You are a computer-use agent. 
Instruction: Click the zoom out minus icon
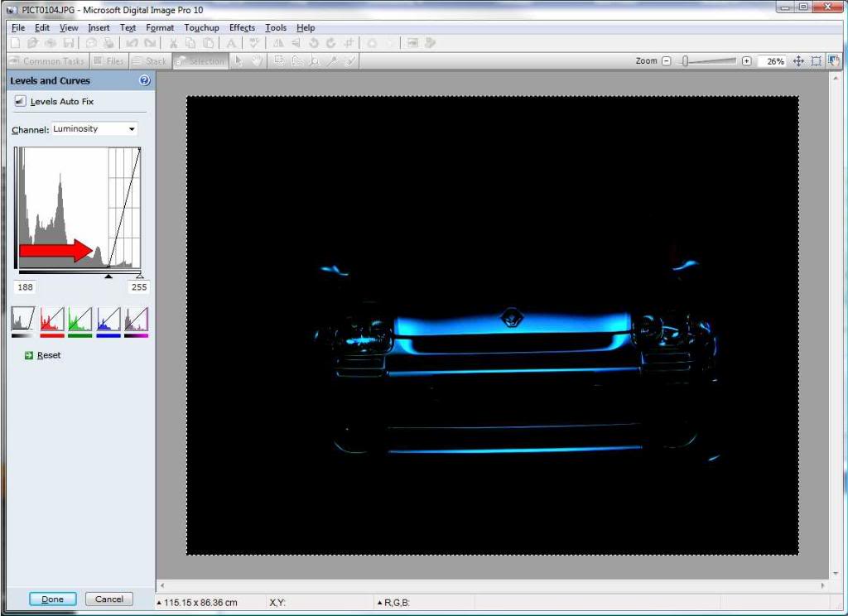coord(666,61)
